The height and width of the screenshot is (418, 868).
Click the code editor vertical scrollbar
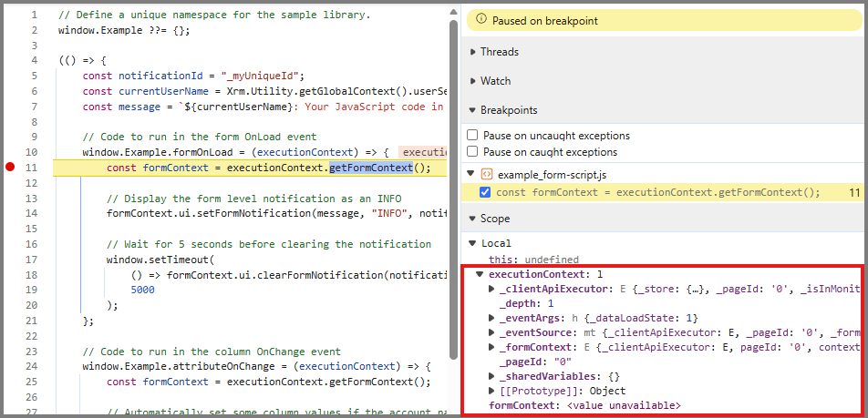click(x=453, y=188)
